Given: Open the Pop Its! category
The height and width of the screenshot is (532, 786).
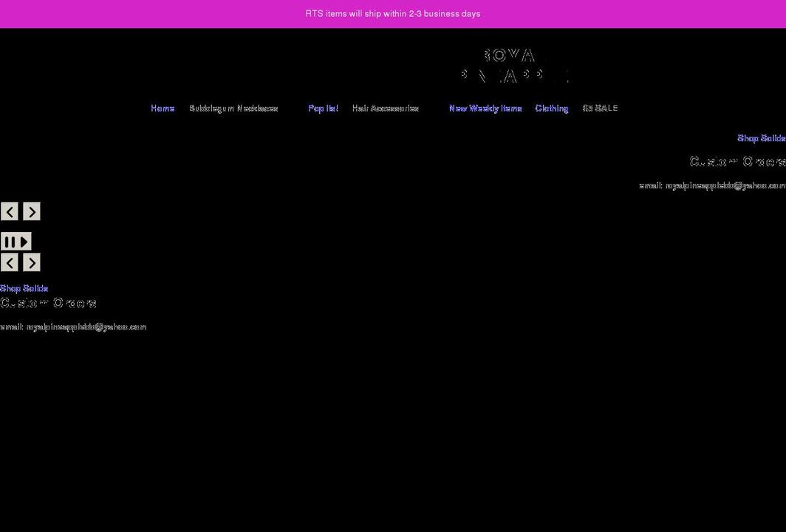Looking at the screenshot, I should point(323,108).
